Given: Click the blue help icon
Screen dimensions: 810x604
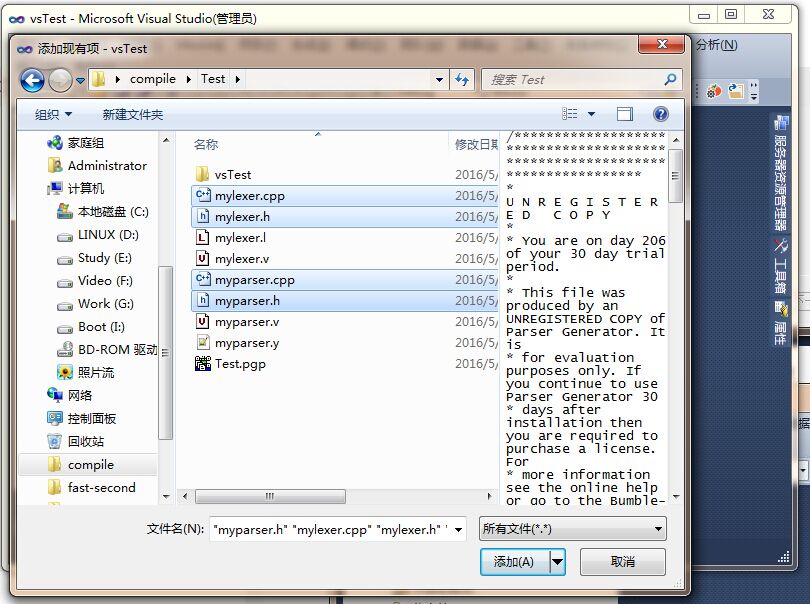Looking at the screenshot, I should pyautogui.click(x=661, y=114).
